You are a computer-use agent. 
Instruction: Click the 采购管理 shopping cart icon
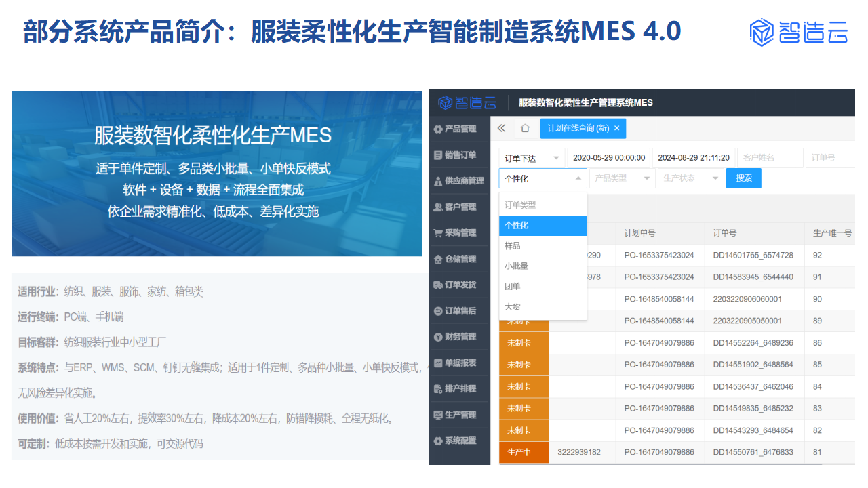[x=438, y=233]
